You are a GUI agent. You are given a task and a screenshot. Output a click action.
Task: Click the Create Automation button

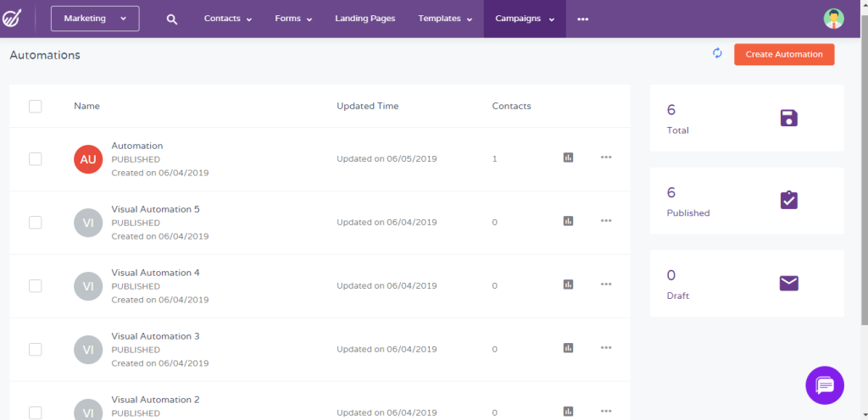point(784,54)
